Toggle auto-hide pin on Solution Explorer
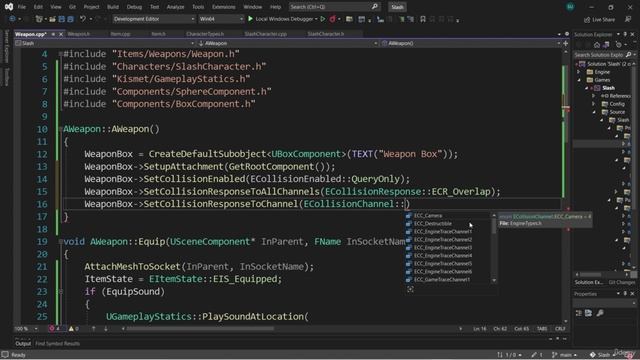Screen dimensions: 640x360 (x=625, y=34)
